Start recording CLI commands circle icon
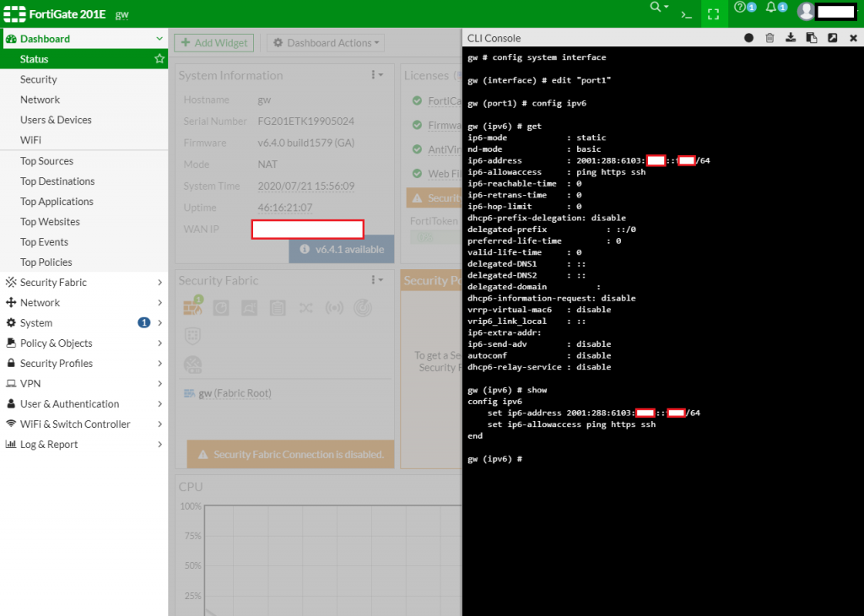 pyautogui.click(x=748, y=38)
